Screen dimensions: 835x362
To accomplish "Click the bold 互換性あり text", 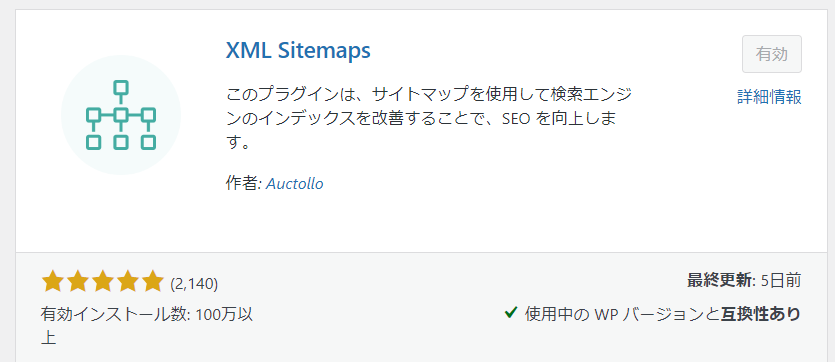I will [761, 314].
